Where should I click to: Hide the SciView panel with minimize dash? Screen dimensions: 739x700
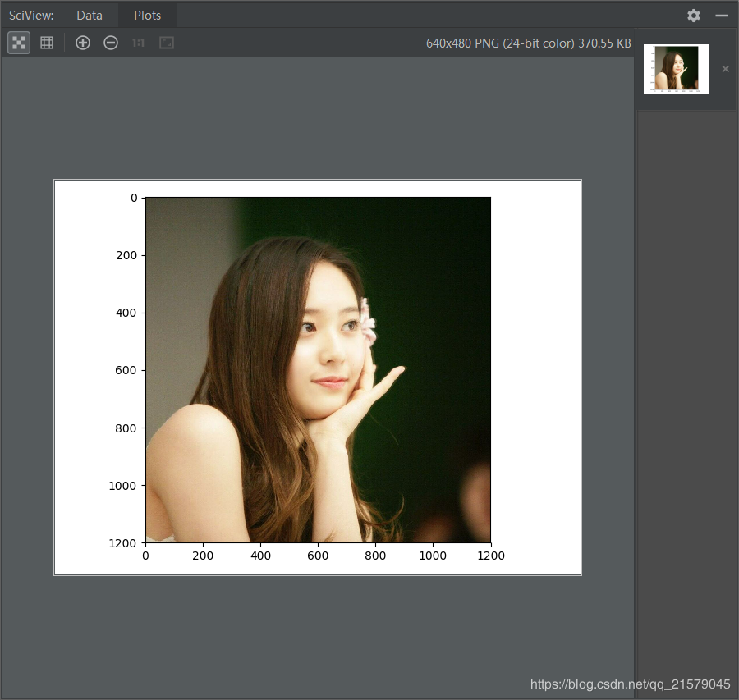tap(722, 16)
